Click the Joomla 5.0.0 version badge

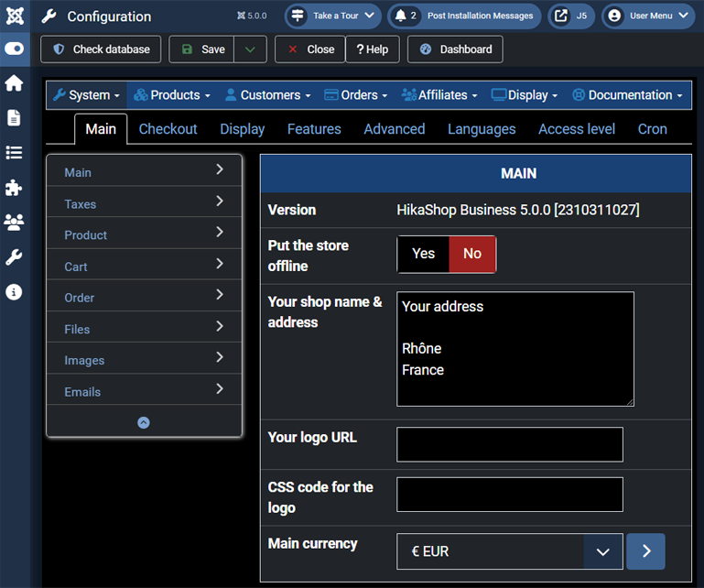pos(252,16)
